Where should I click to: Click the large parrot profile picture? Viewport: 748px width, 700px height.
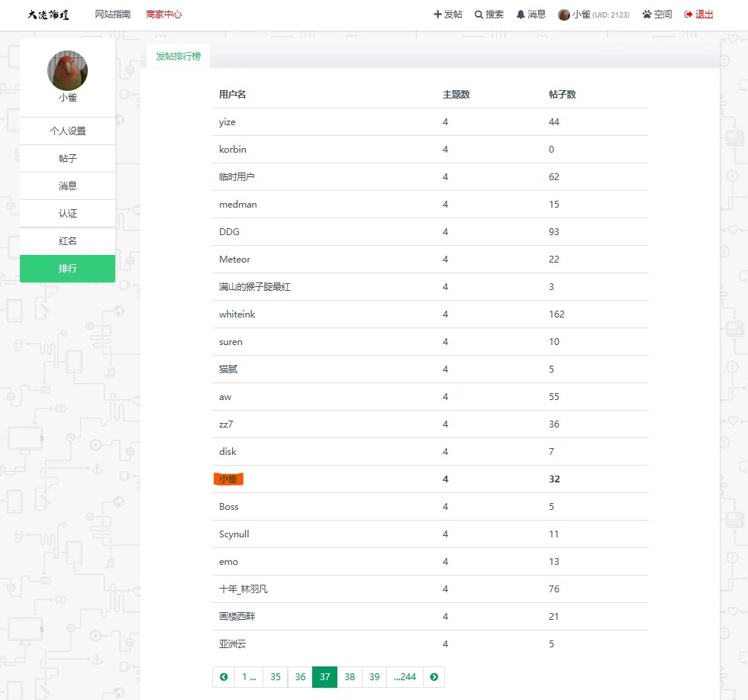point(68,71)
